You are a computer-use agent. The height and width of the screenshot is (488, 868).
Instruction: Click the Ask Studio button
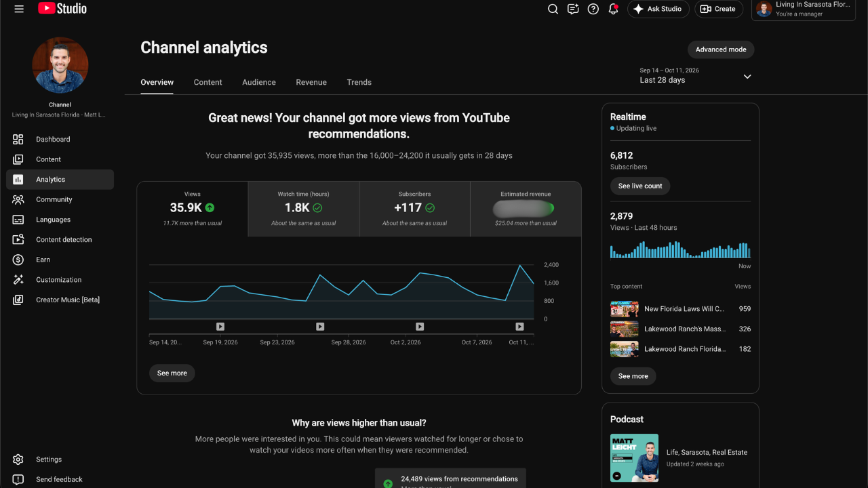click(658, 9)
